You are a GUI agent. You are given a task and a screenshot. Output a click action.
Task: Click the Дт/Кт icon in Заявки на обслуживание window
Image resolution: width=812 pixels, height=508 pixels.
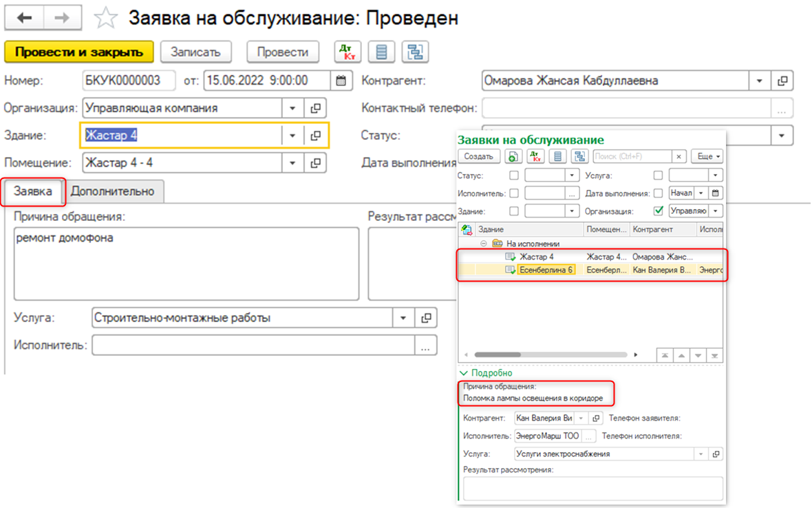[x=536, y=156]
